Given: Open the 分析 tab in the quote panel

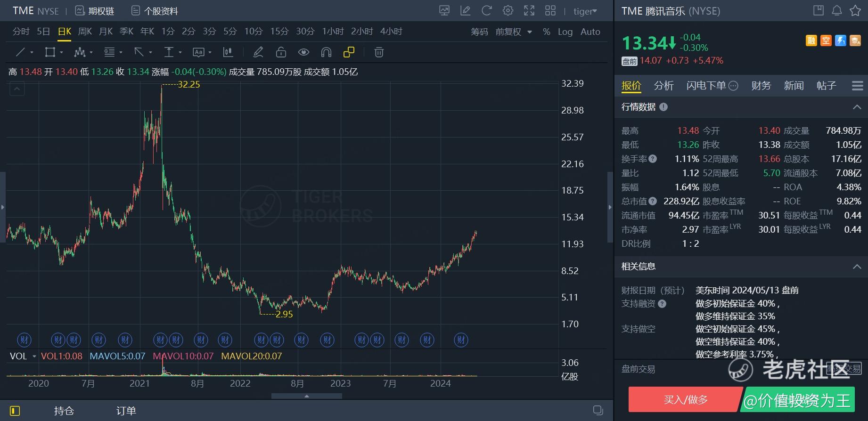Looking at the screenshot, I should pos(663,86).
